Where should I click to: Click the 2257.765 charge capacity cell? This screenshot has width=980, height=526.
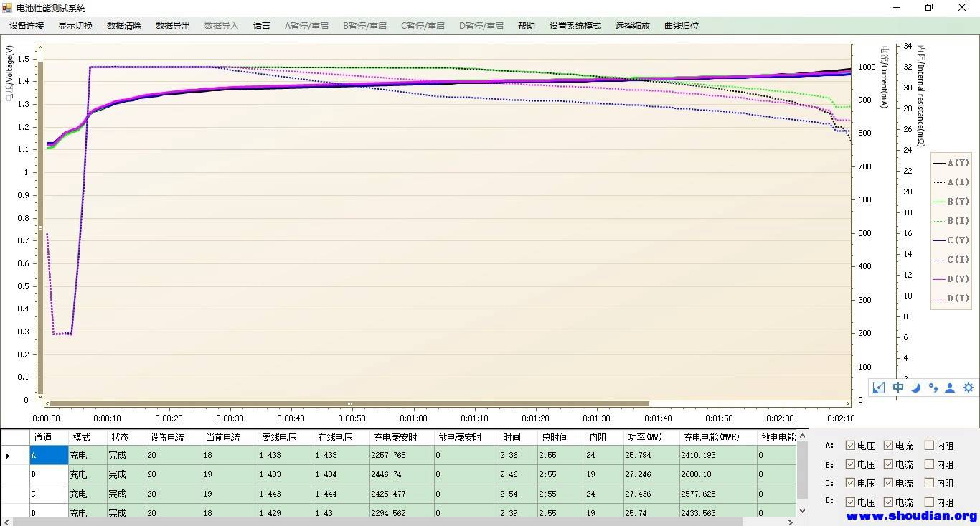(x=402, y=455)
